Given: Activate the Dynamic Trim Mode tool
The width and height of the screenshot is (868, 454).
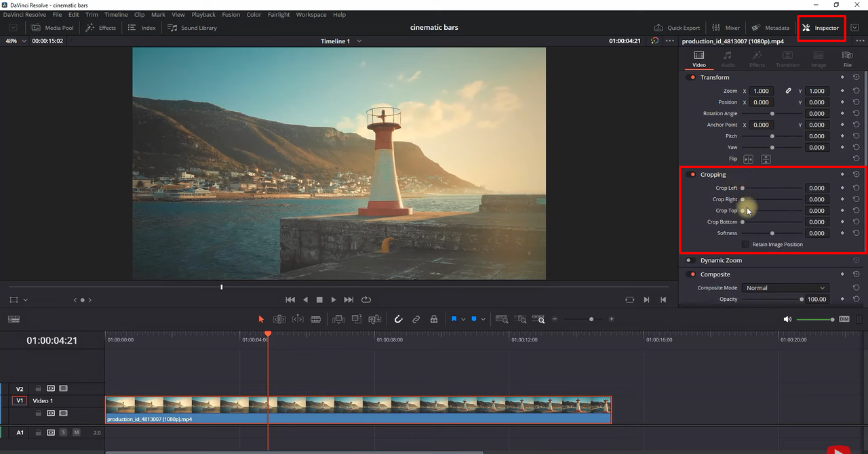Looking at the screenshot, I should pos(297,319).
